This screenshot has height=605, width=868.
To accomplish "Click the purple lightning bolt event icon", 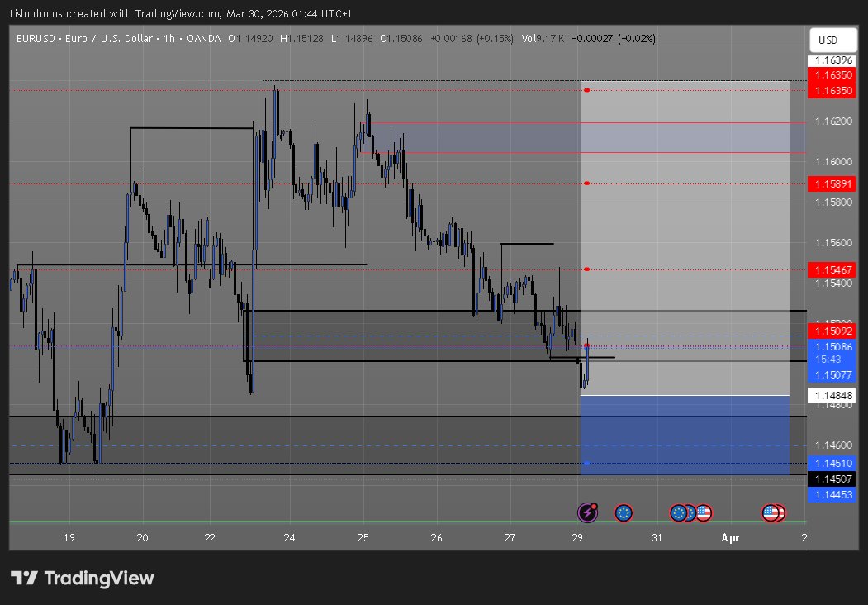I will [x=587, y=512].
